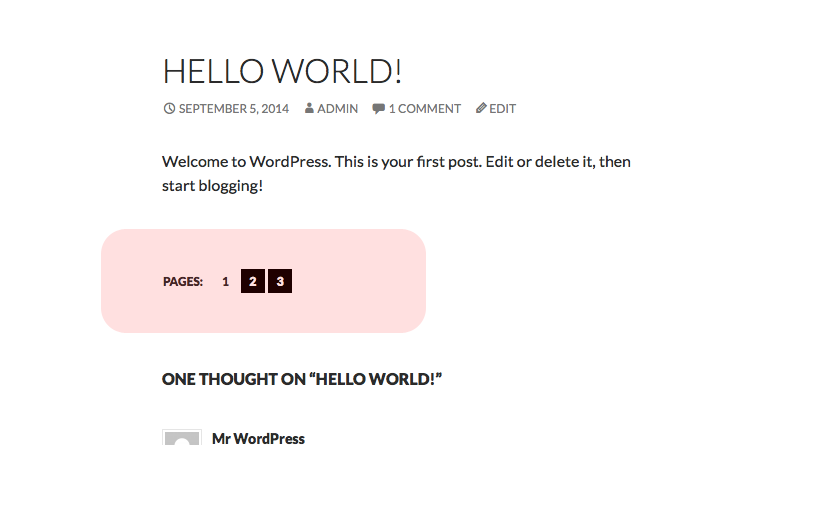Click the person icon beside ADMIN
The height and width of the screenshot is (514, 823).
pyautogui.click(x=309, y=109)
